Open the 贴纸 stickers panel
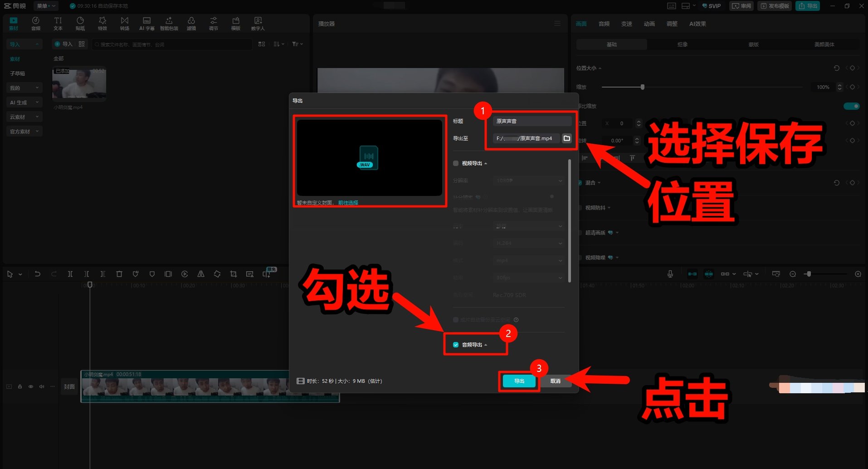 [x=80, y=23]
